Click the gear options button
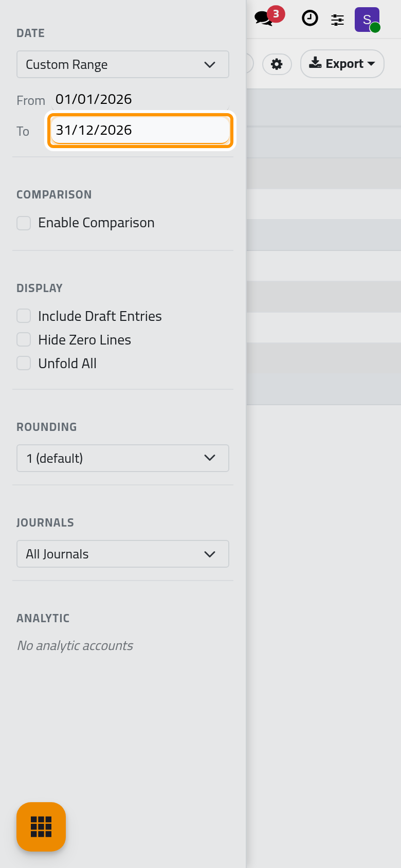 (x=277, y=64)
